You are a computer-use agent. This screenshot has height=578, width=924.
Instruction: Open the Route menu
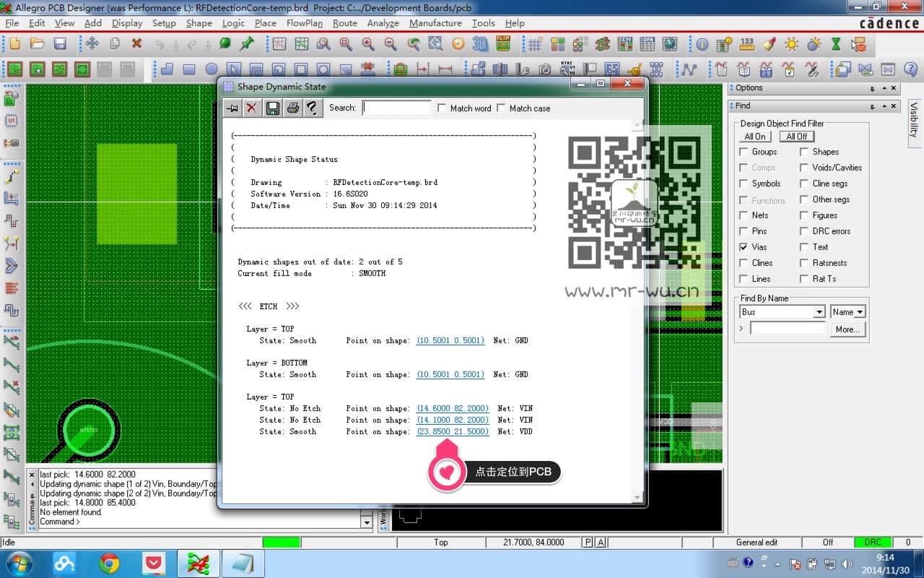tap(345, 23)
